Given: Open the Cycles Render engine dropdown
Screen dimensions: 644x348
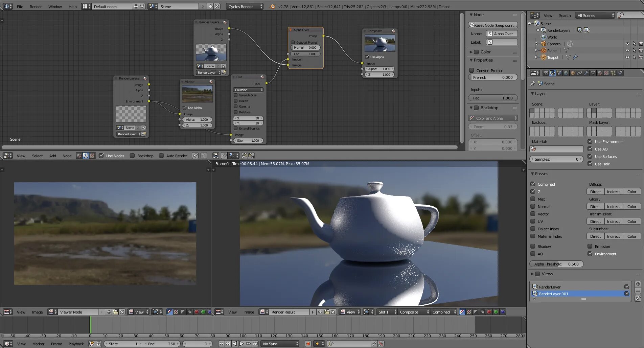Looking at the screenshot, I should coord(245,6).
